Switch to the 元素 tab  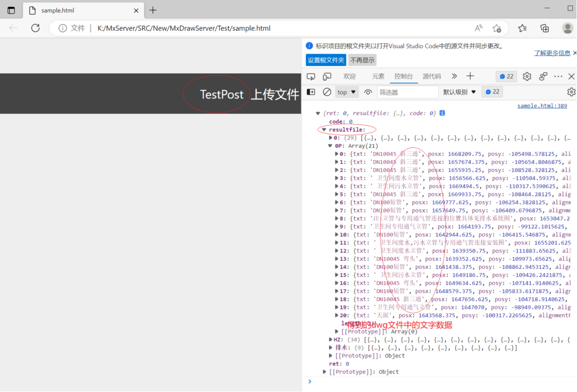click(x=378, y=77)
